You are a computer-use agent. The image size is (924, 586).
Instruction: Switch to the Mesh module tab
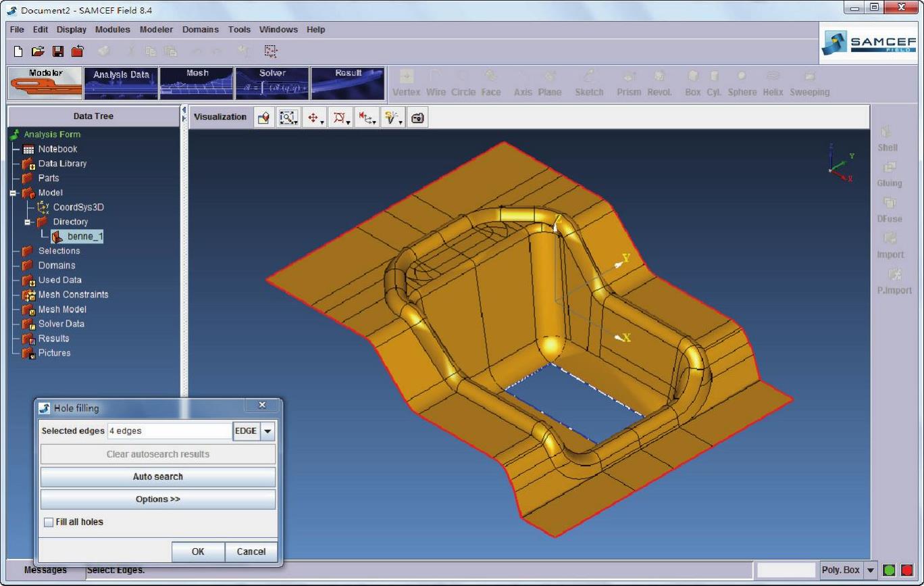click(197, 83)
